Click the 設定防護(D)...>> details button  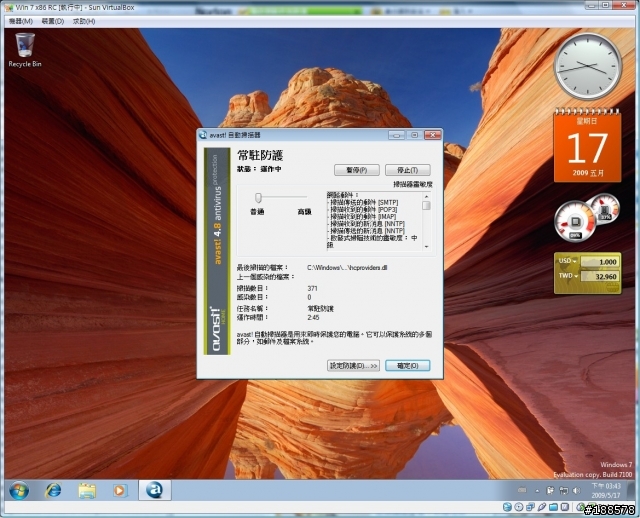click(x=353, y=365)
